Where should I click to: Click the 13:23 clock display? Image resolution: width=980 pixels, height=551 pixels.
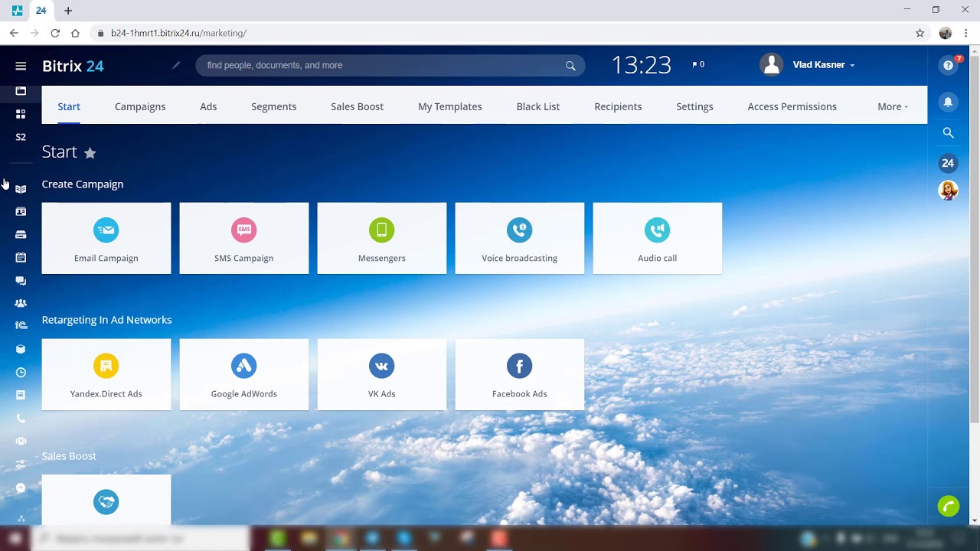(642, 65)
